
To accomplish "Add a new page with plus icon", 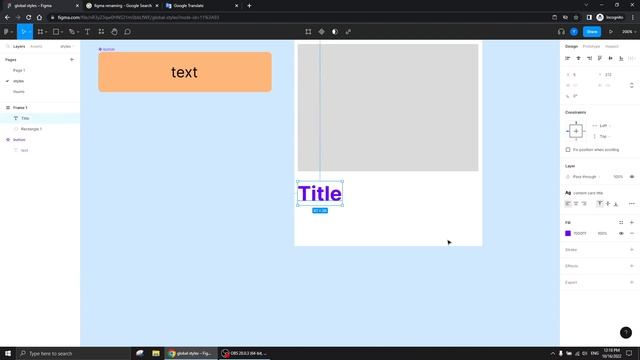I will [x=72, y=60].
